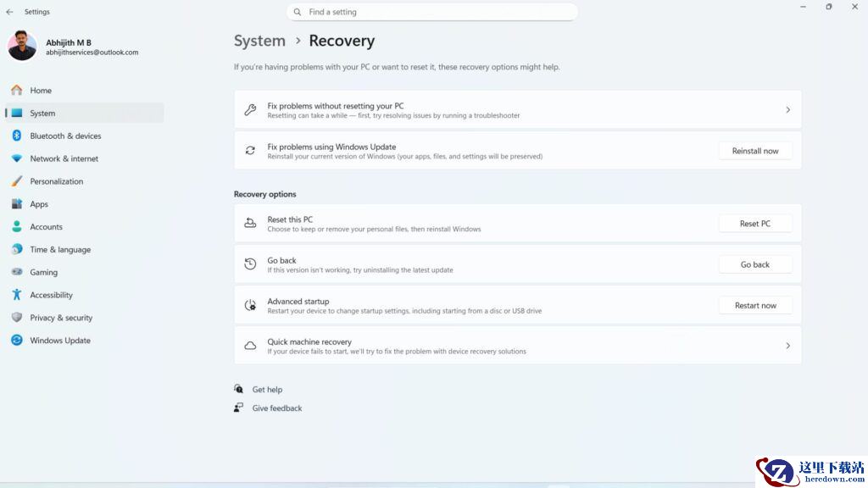
Task: Open Network & internet section
Action: coord(64,158)
